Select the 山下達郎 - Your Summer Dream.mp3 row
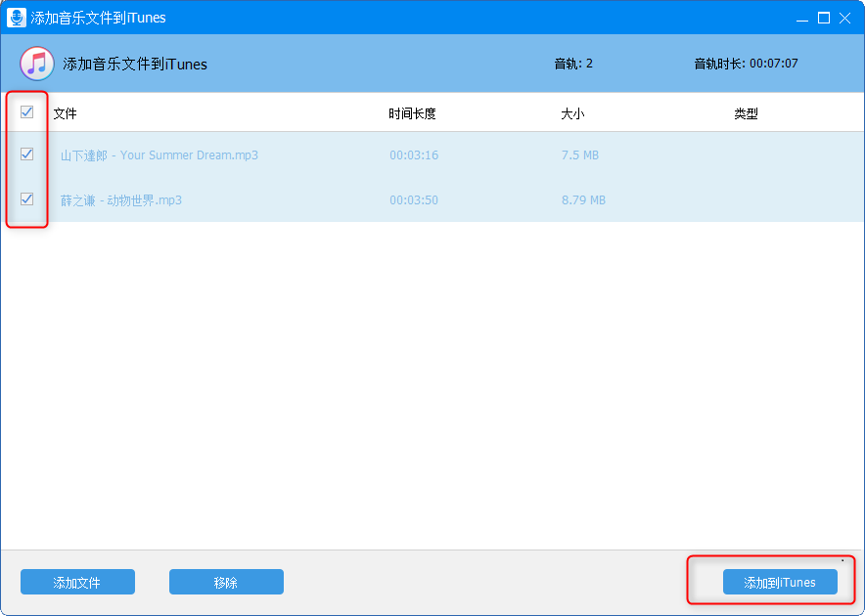This screenshot has height=616, width=865. tap(432, 154)
